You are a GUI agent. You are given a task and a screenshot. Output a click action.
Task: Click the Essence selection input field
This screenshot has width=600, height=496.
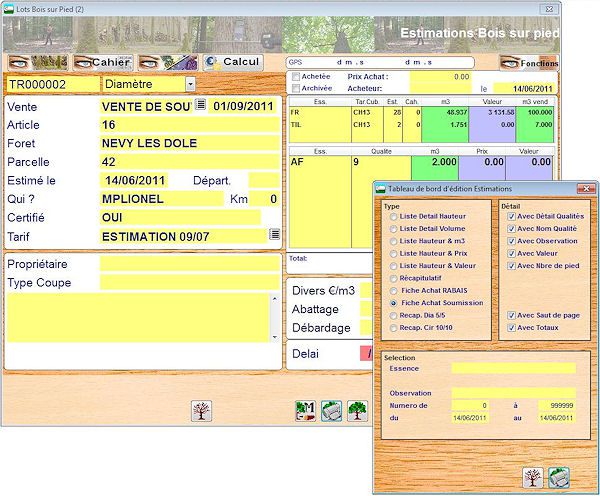(514, 369)
